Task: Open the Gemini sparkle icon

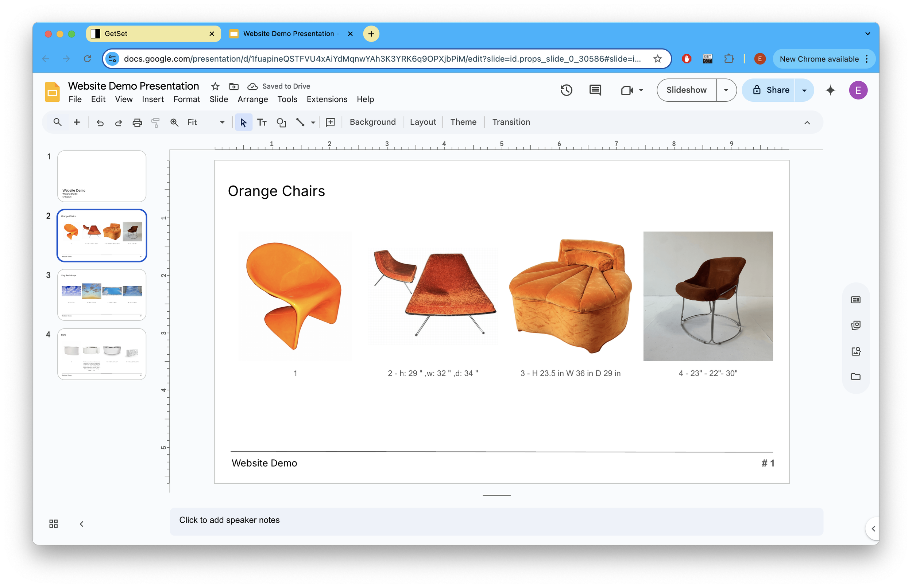Action: coord(830,90)
